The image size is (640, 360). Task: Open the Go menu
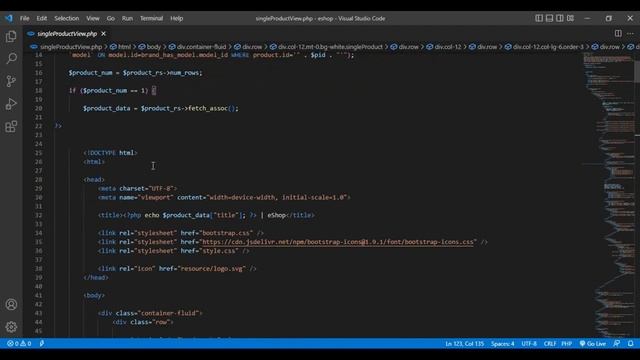pos(111,18)
